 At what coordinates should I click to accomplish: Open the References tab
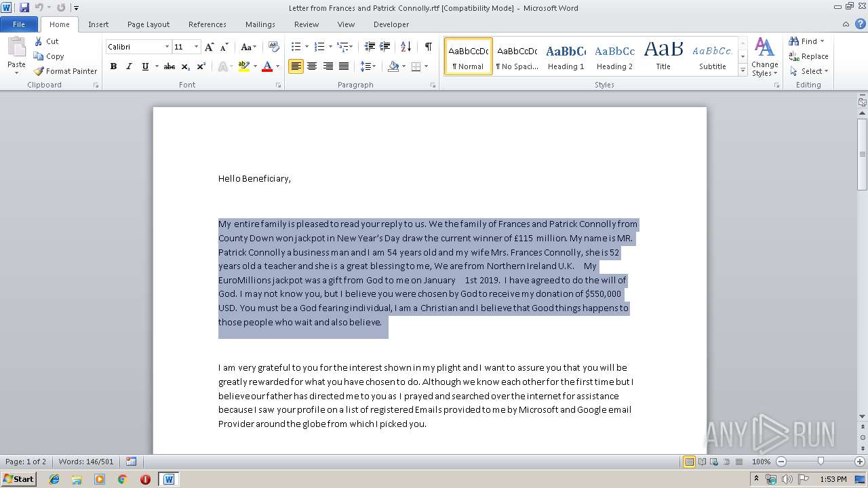(x=208, y=24)
